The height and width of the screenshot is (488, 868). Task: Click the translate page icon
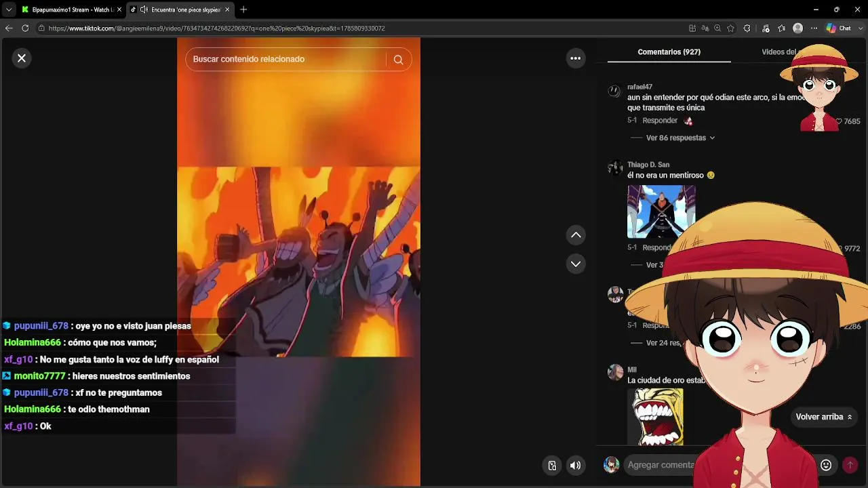pyautogui.click(x=705, y=28)
